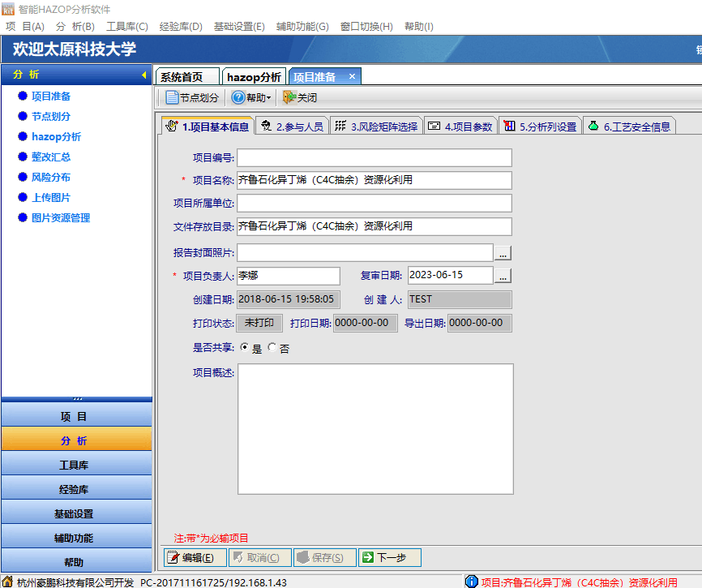This screenshot has height=588, width=702.
Task: Click the blue bullet beside 节点划分
Action: point(23,116)
